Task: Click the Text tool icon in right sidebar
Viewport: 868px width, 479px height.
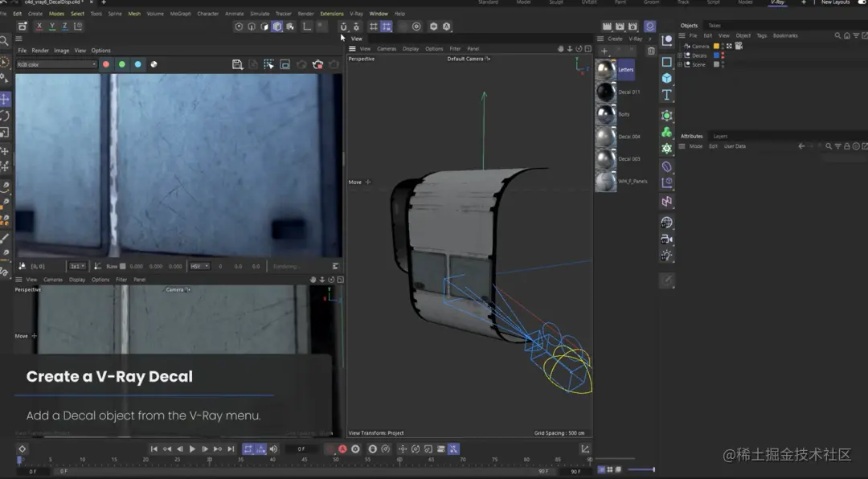Action: pos(668,94)
